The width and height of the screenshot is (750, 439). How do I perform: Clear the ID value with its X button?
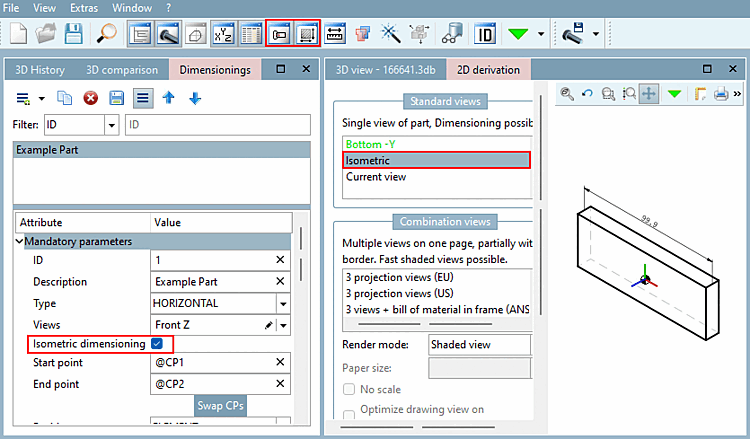pyautogui.click(x=280, y=260)
